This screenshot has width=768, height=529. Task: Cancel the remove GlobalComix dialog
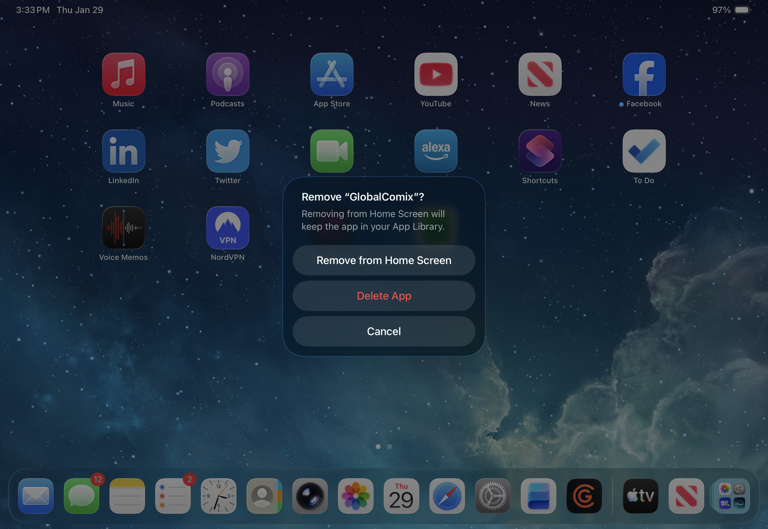click(384, 332)
